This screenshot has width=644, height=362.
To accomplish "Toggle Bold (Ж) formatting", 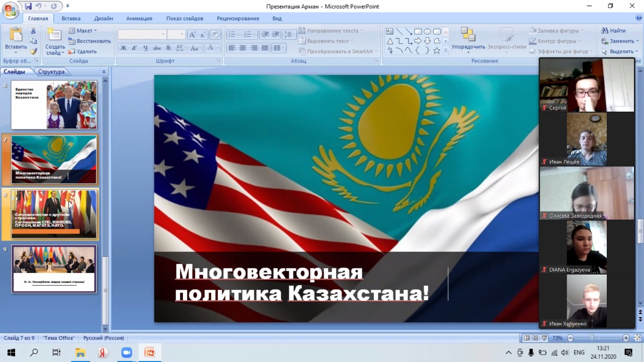I will tap(123, 48).
